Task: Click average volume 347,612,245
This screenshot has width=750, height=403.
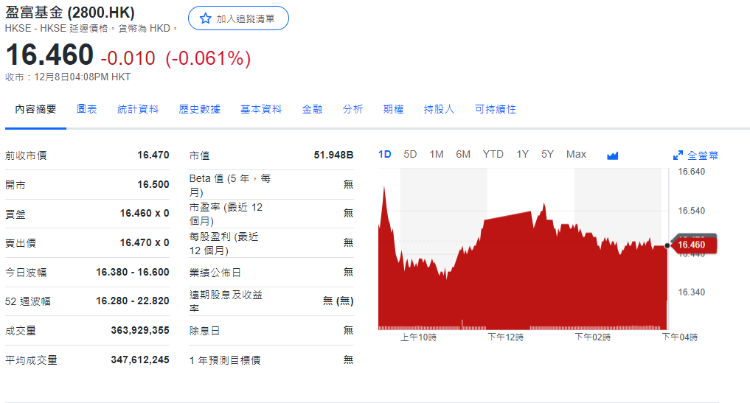Action: point(140,359)
